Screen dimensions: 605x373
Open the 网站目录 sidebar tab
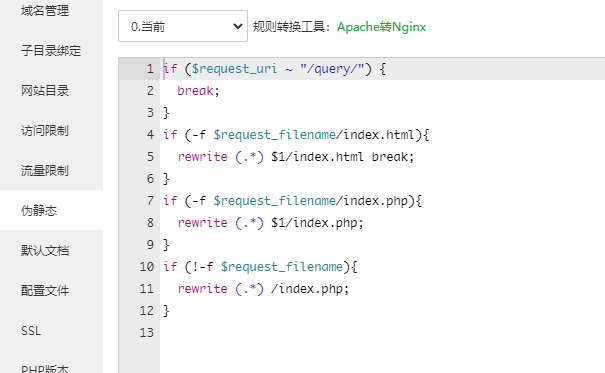tap(45, 91)
